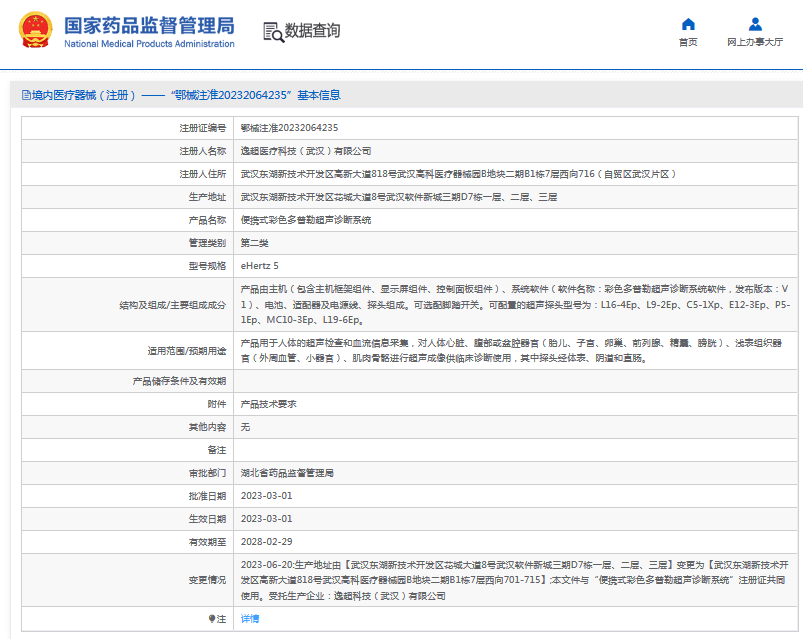Click the 生产地址 row label
This screenshot has height=639, width=803.
pos(207,197)
